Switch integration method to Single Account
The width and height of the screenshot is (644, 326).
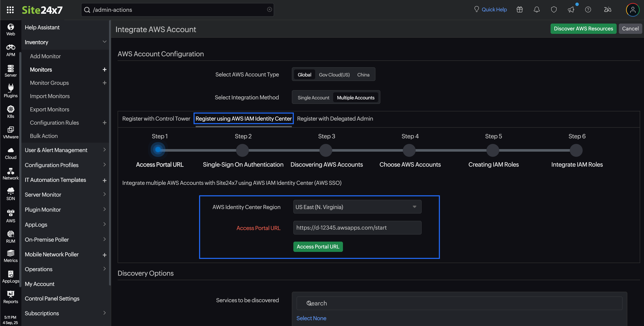(313, 97)
